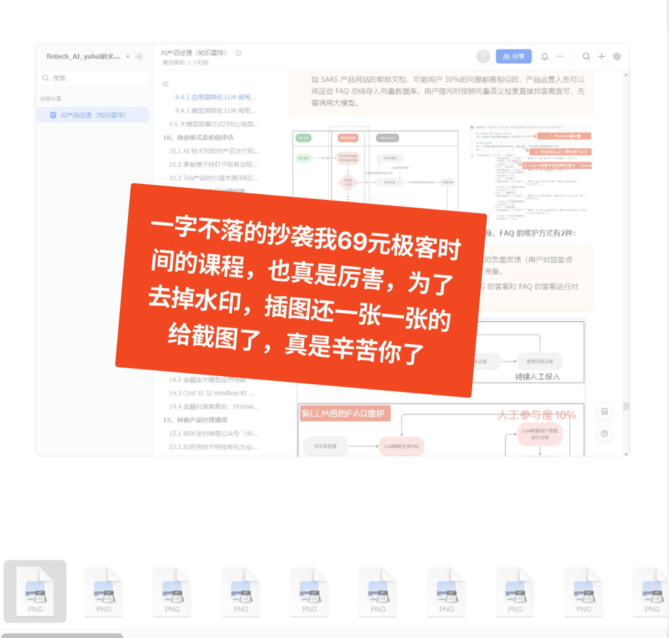The height and width of the screenshot is (638, 672).
Task: Click the 最近修改: 1 小时前 timestamp
Action: pos(186,63)
